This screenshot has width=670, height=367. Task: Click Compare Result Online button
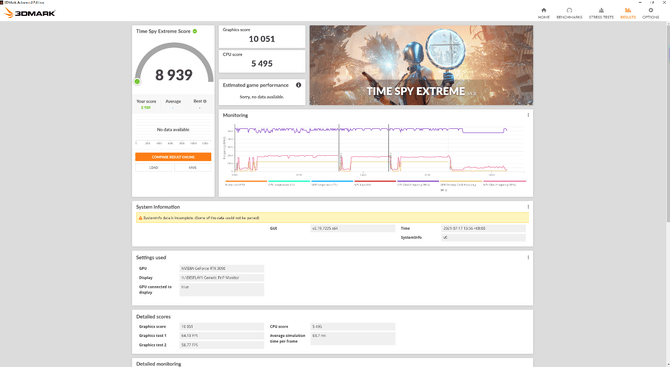pos(173,157)
